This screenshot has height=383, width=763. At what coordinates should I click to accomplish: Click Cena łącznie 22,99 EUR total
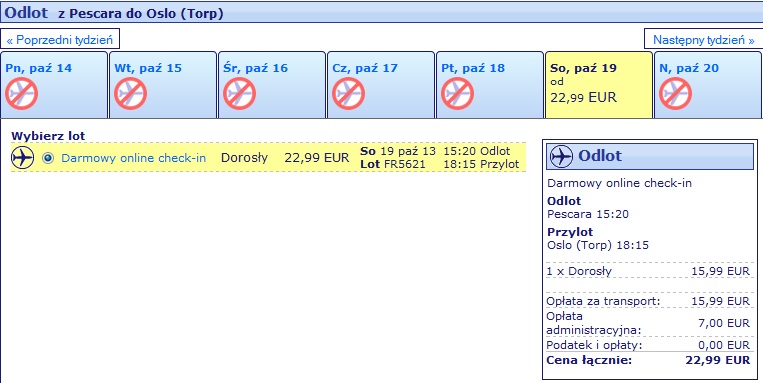[x=649, y=361]
